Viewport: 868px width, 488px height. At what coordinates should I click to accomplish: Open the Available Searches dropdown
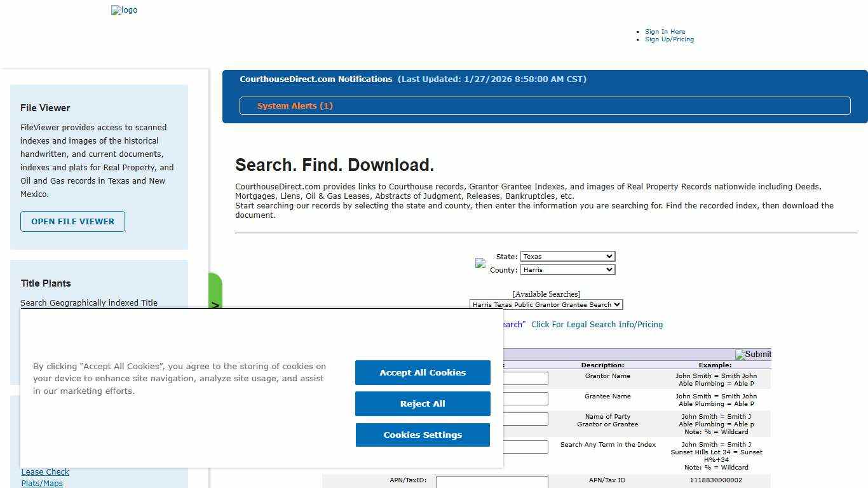pos(545,304)
